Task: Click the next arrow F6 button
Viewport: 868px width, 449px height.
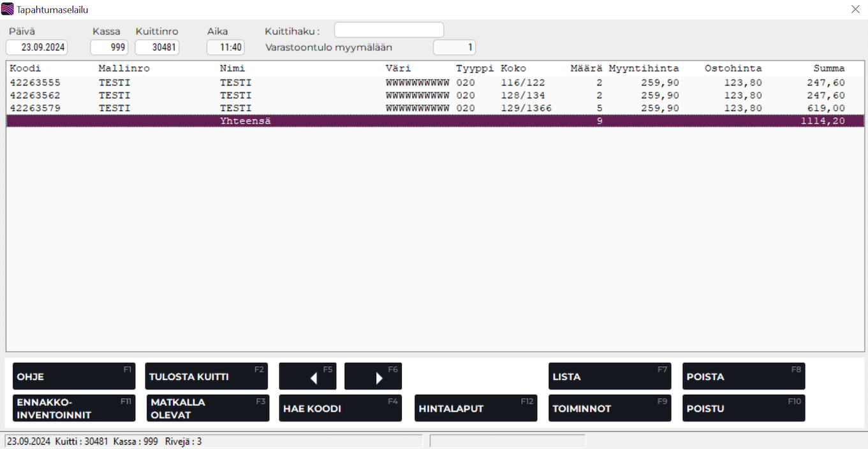Action: click(x=373, y=376)
